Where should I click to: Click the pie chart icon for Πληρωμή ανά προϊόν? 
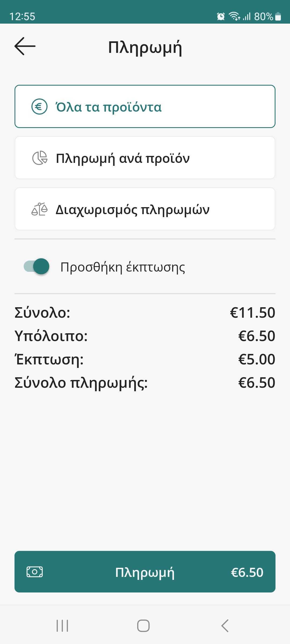(40, 158)
